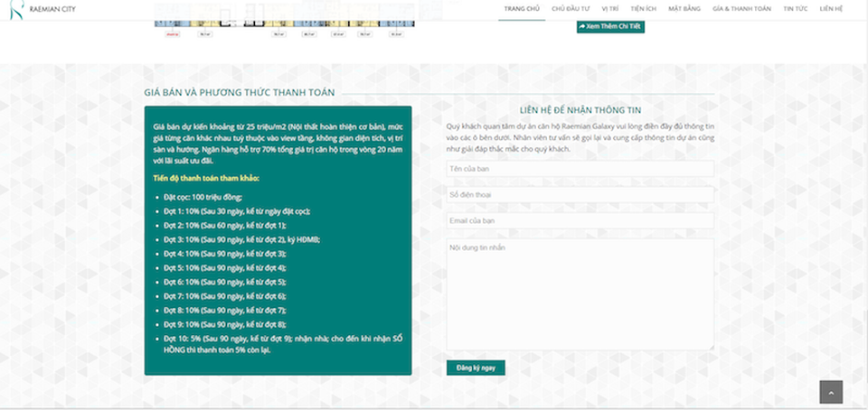The width and height of the screenshot is (868, 410).
Task: Submit form with Đăng ký ngay button
Action: (476, 368)
